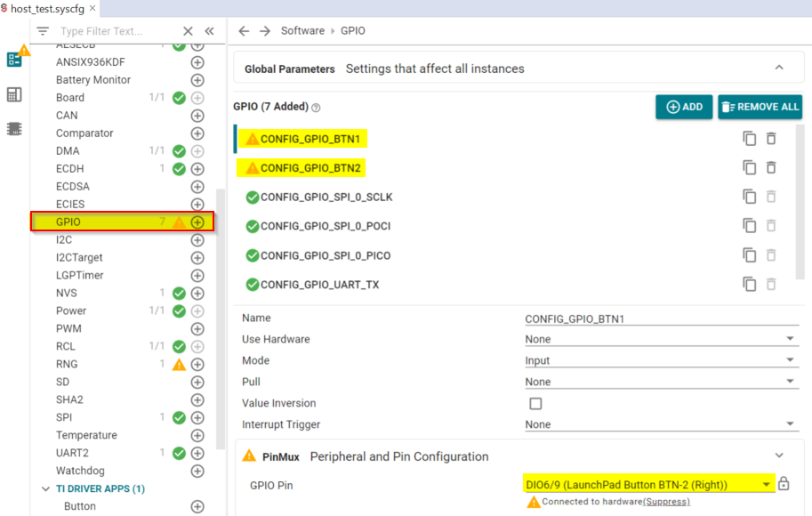The image size is (812, 516).
Task: Click the lock icon beside GPIO Pin
Action: (x=784, y=484)
